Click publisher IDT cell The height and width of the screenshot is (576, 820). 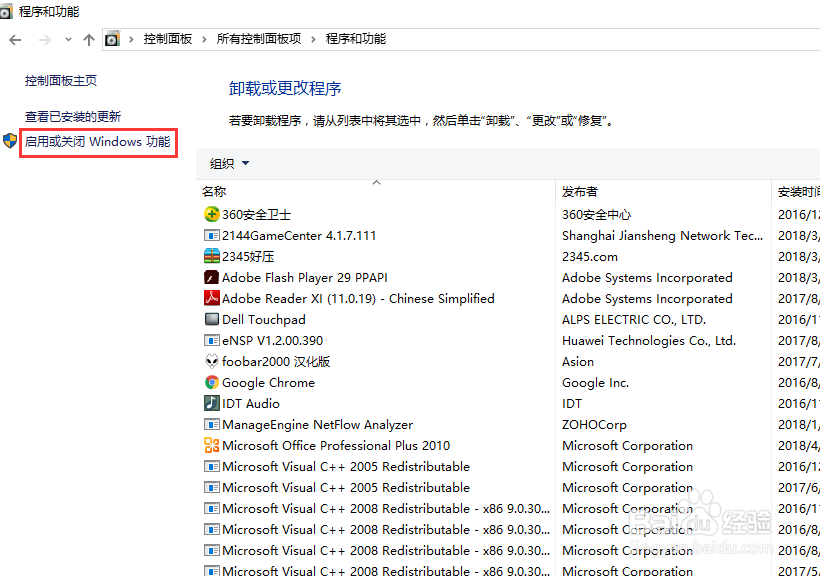click(x=572, y=403)
